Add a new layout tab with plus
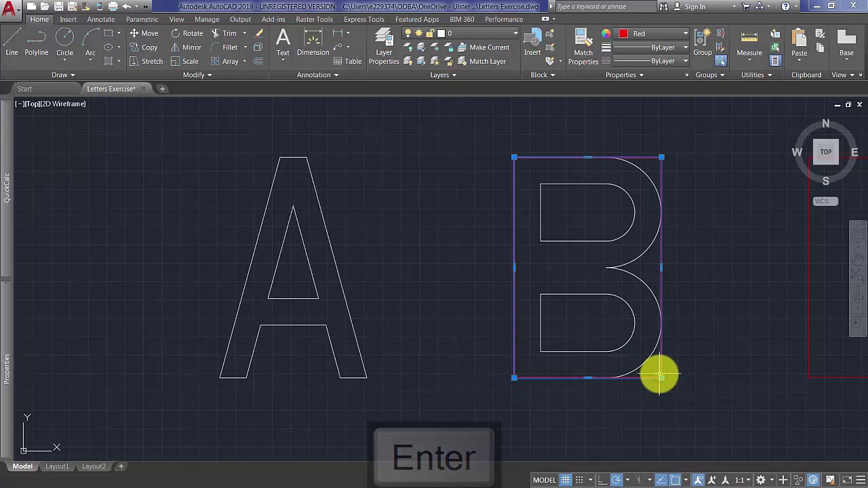The image size is (868, 488). 121,466
